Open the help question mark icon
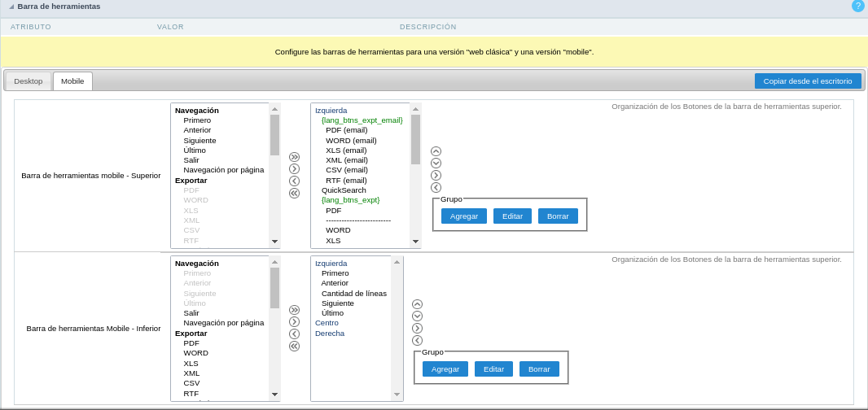 pyautogui.click(x=857, y=6)
